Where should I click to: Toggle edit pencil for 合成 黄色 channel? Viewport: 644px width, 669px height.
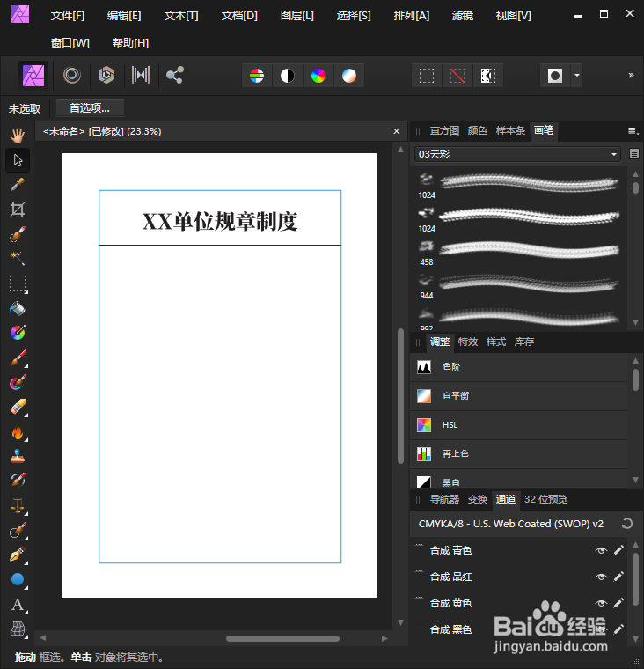(x=618, y=603)
